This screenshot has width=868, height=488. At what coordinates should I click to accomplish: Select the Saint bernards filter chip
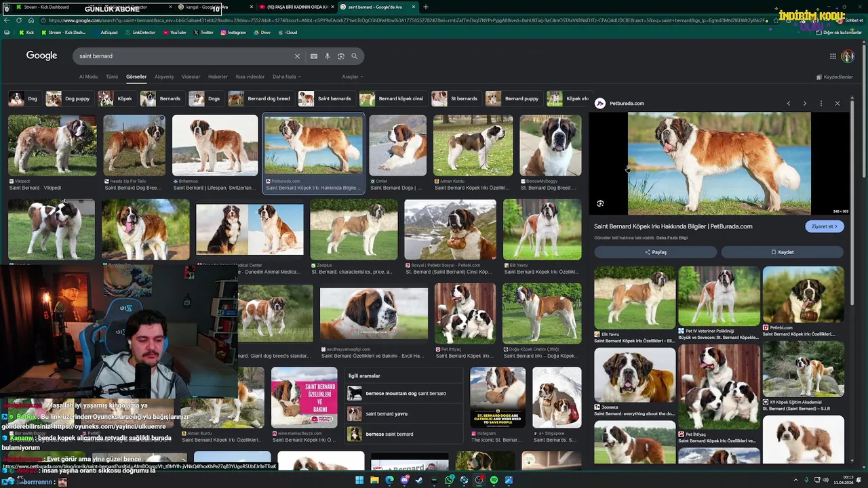point(325,99)
